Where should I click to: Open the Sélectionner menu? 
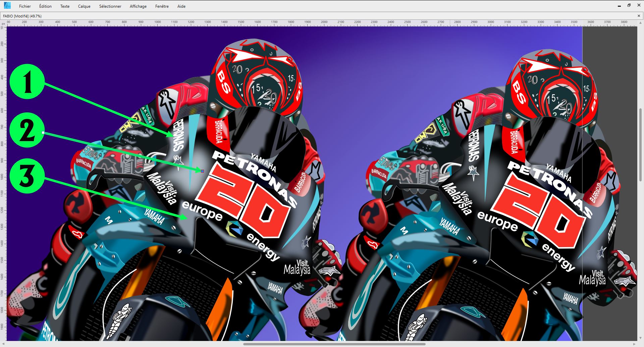pyautogui.click(x=110, y=6)
